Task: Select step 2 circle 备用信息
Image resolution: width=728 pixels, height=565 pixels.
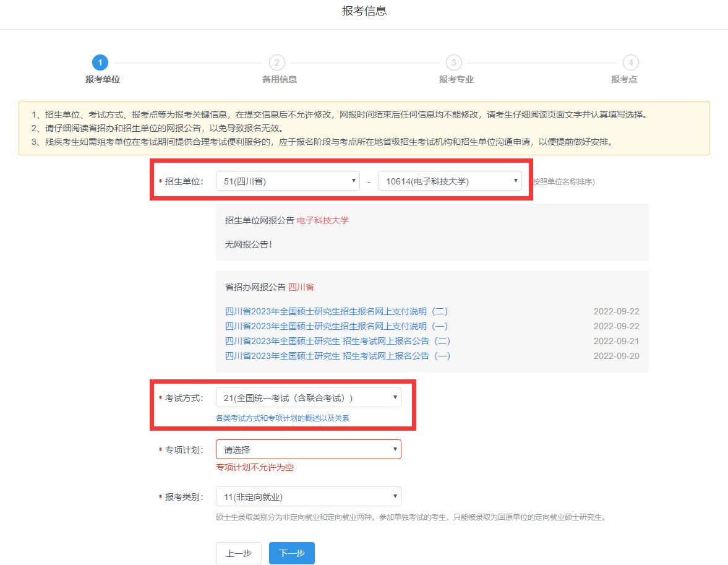Action: 277,63
